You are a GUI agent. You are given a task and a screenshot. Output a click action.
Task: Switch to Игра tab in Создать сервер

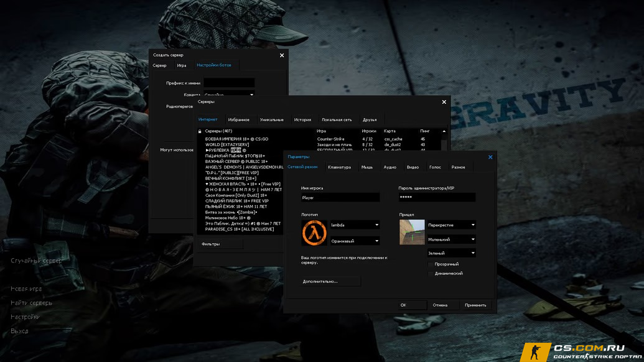pyautogui.click(x=182, y=65)
